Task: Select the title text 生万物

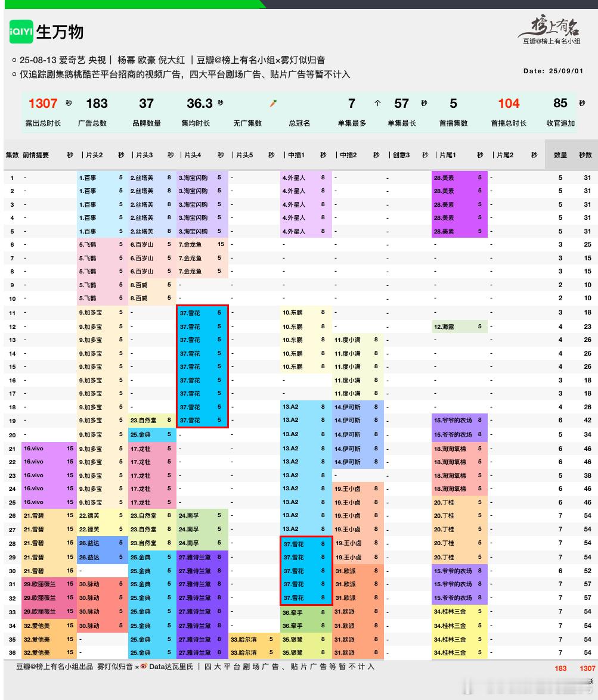Action: point(60,32)
